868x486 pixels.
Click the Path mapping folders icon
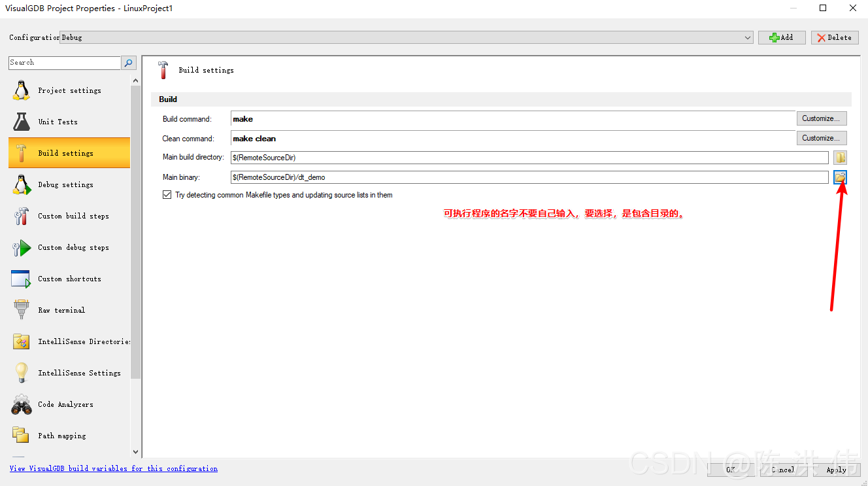(21, 436)
